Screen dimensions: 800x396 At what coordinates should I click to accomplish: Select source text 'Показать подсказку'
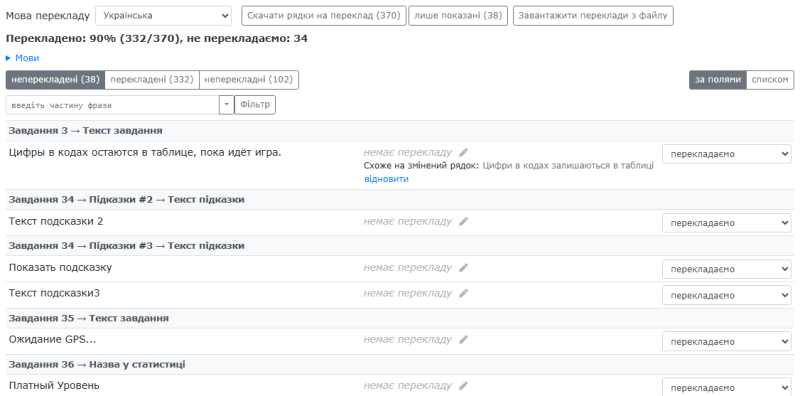pyautogui.click(x=60, y=267)
